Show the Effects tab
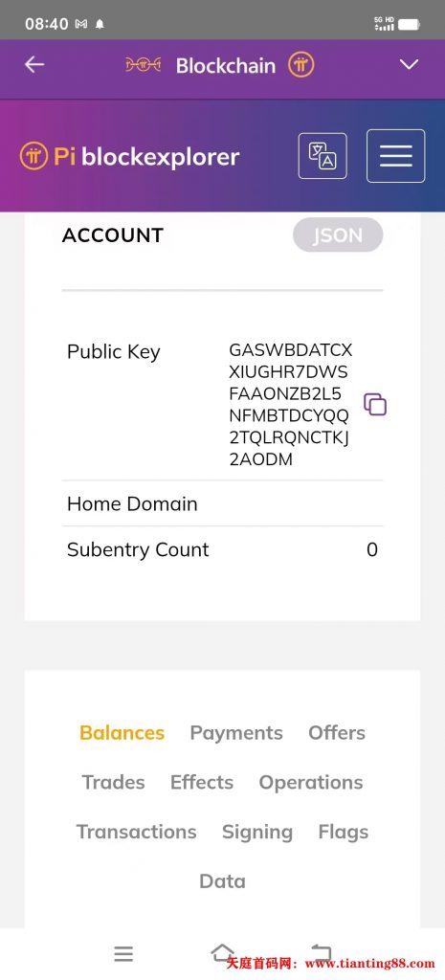The image size is (445, 980). (x=202, y=782)
